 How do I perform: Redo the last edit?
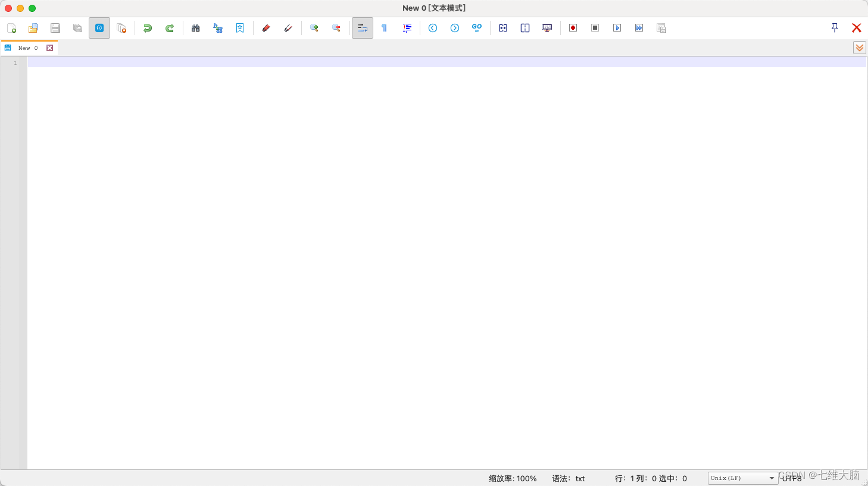(170, 28)
